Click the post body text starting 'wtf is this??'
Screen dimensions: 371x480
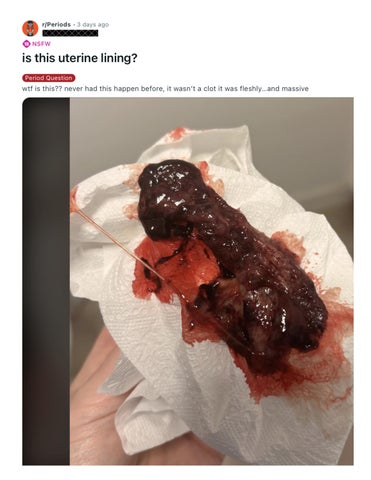click(x=165, y=89)
